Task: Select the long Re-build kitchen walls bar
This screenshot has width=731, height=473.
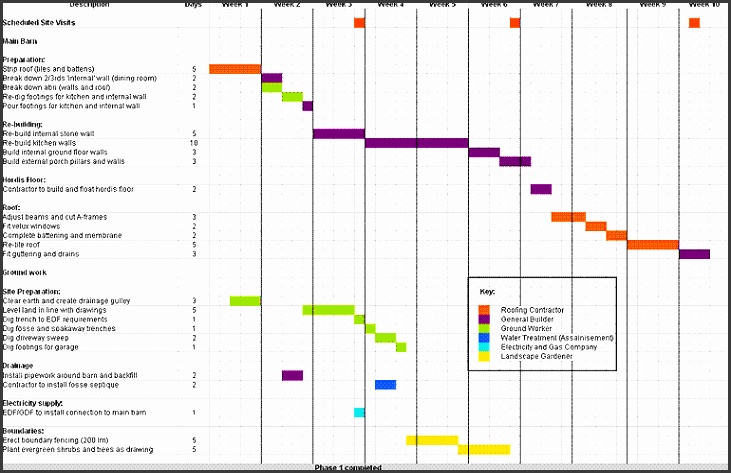Action: pyautogui.click(x=417, y=143)
